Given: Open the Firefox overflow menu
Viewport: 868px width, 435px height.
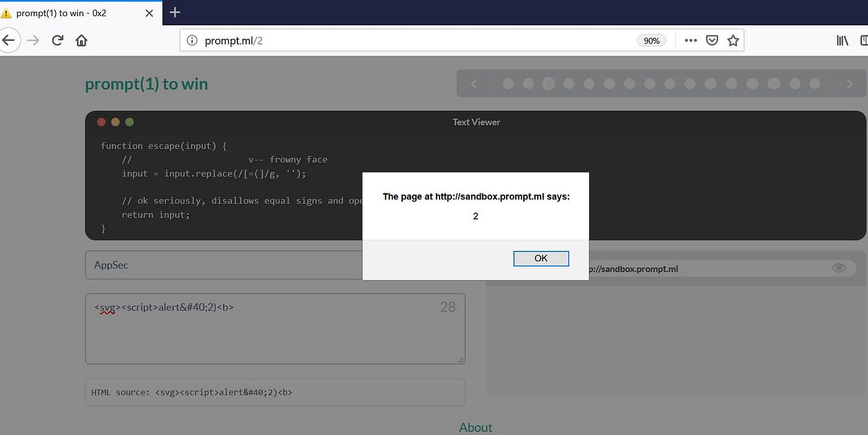Looking at the screenshot, I should tap(690, 40).
